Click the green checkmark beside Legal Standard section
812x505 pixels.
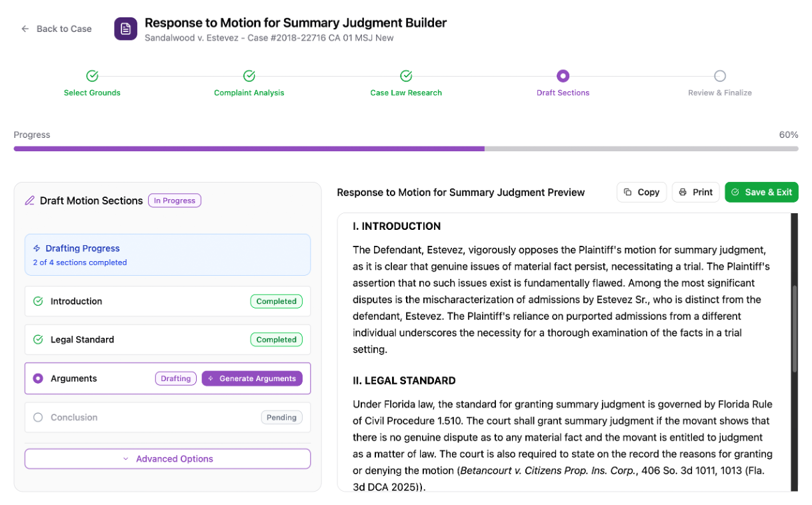coord(38,340)
